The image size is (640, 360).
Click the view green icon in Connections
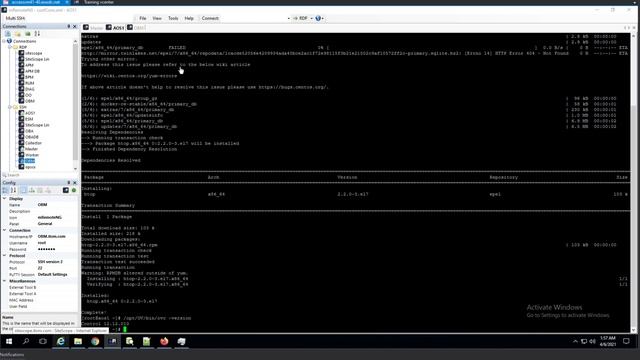27,34
